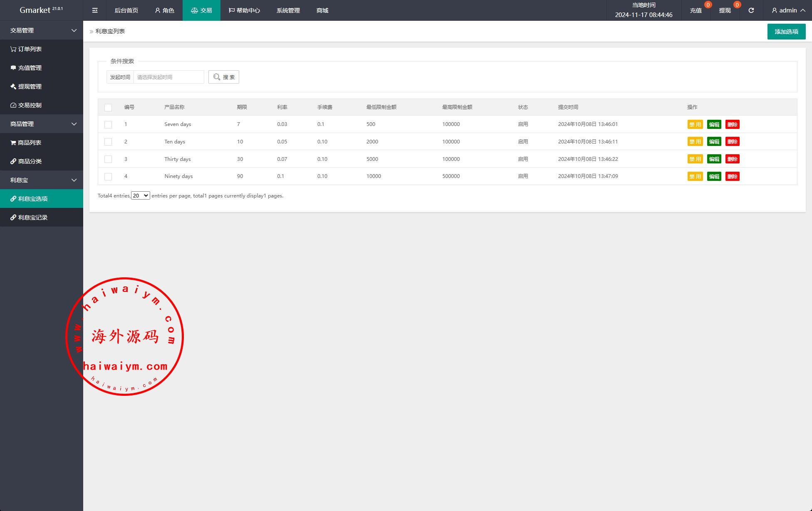Click the 添加选项 button
The width and height of the screenshot is (812, 511).
click(786, 32)
